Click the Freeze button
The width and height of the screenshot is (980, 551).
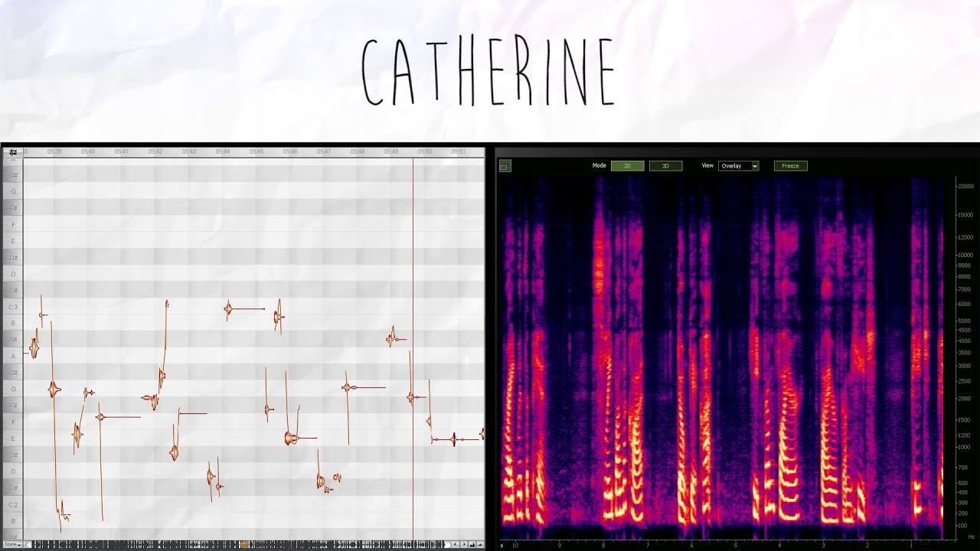[x=790, y=166]
